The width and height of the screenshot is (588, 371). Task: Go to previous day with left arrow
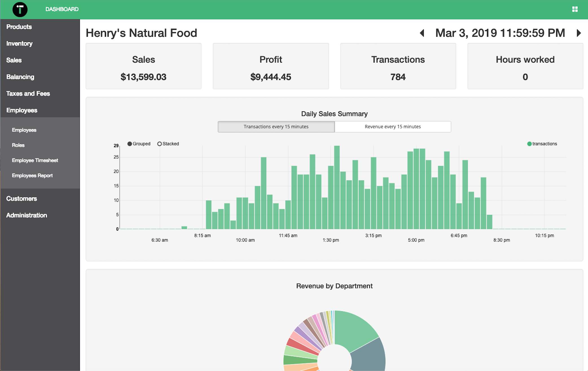[x=422, y=33]
